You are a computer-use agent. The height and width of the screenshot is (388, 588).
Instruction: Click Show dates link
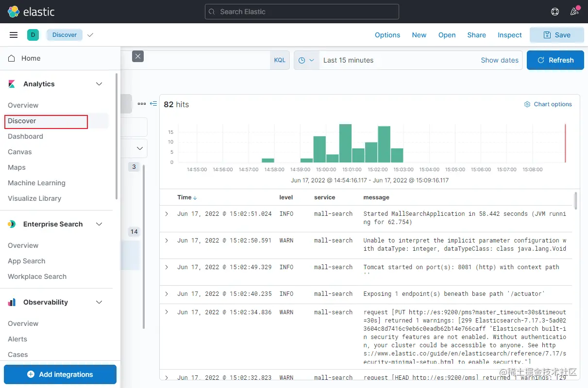coord(500,60)
